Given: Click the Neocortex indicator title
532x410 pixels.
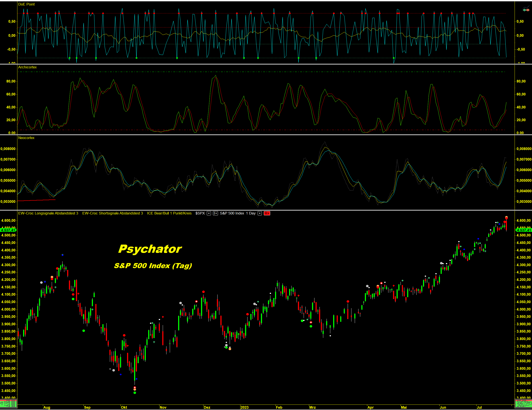Looking at the screenshot, I should tap(26, 138).
